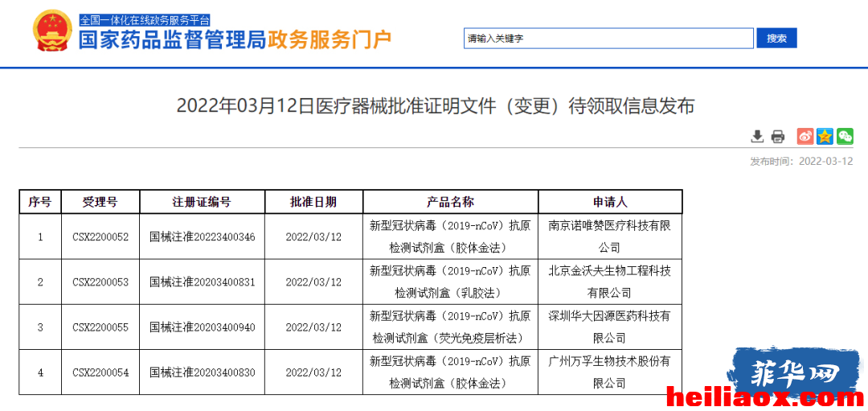Click the star favorites share icon
The height and width of the screenshot is (411, 868).
coord(825,136)
